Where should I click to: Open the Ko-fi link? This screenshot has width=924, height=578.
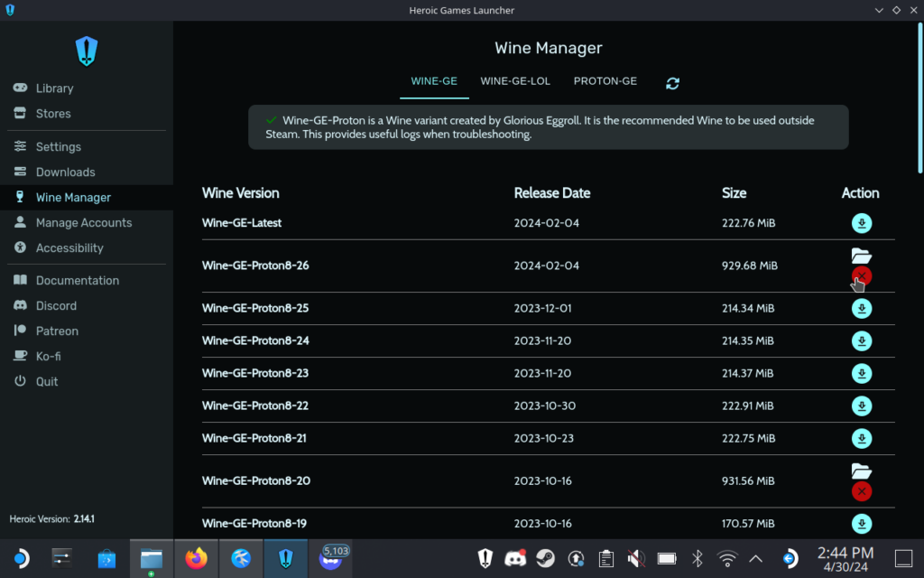point(87,356)
